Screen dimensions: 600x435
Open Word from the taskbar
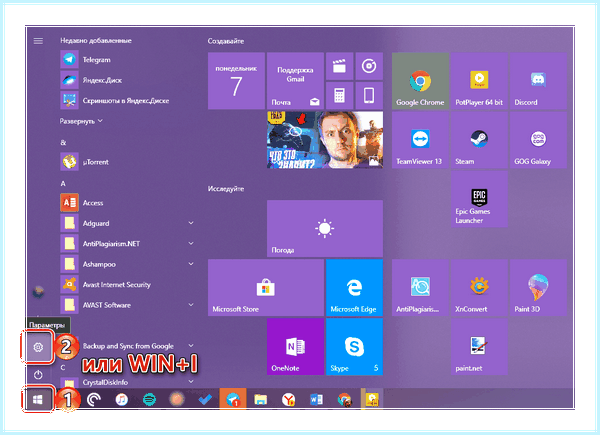click(x=316, y=400)
